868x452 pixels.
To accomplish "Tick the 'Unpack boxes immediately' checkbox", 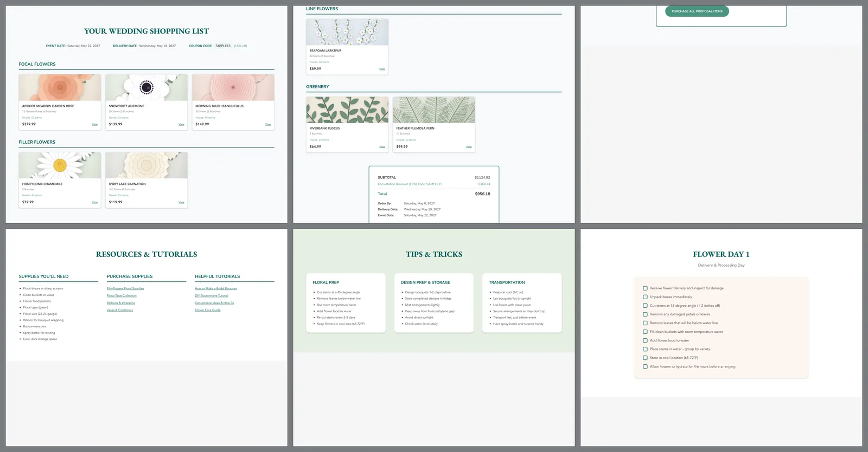I will coord(645,297).
